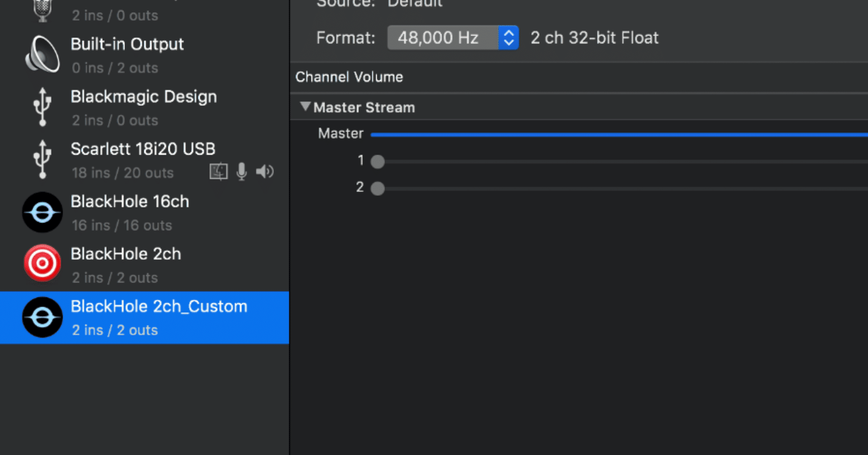
Task: Select the Blackmagic Design device entry
Action: (x=144, y=97)
